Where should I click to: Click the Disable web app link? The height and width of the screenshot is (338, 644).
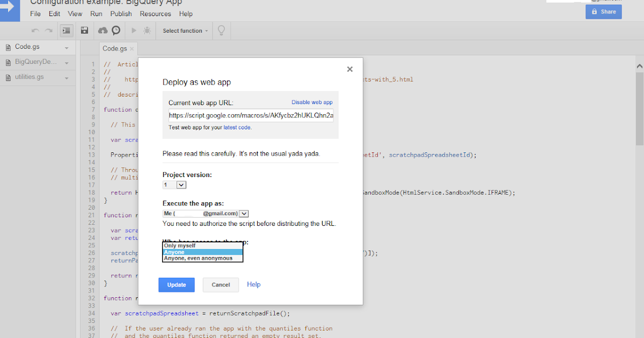[x=312, y=102]
